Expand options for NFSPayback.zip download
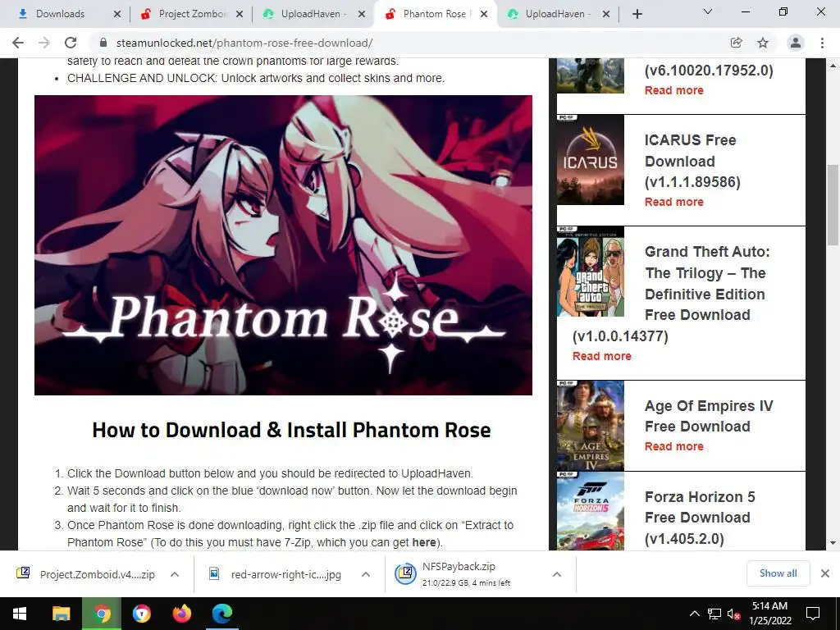 point(557,574)
